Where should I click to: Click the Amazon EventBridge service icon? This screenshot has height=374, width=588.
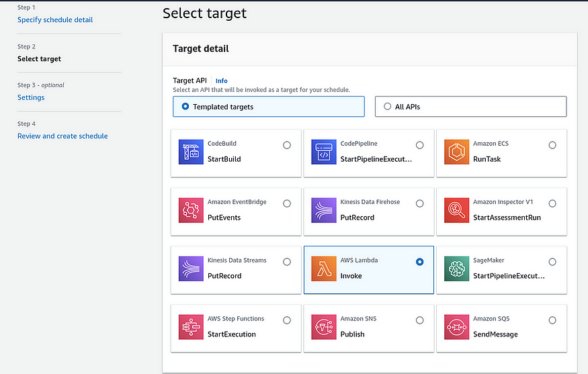191,210
